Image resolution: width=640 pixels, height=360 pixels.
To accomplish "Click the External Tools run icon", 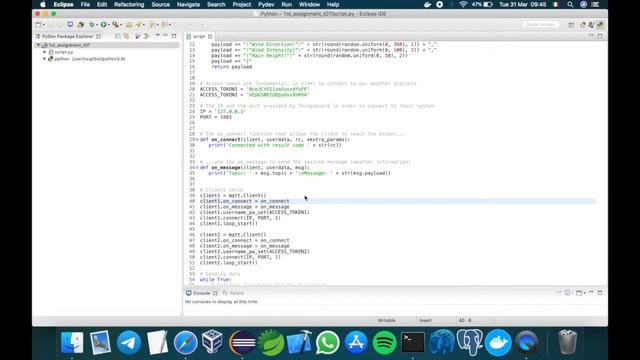I will click(x=116, y=24).
